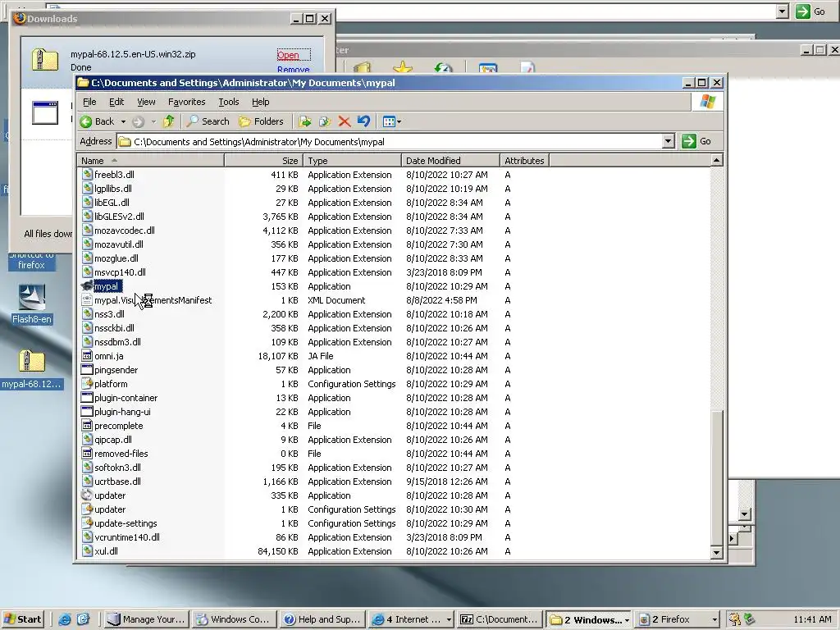The image size is (840, 630).
Task: Select the mypal.VisualElementsManifest file name
Action: (x=153, y=300)
